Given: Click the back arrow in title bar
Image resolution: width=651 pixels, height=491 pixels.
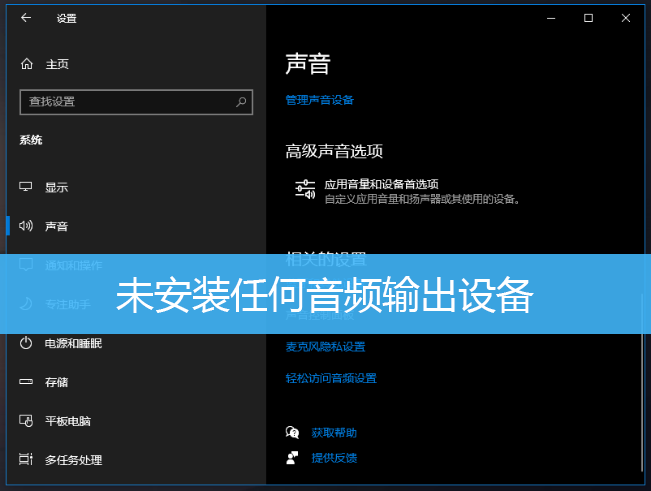Looking at the screenshot, I should pyautogui.click(x=26, y=18).
